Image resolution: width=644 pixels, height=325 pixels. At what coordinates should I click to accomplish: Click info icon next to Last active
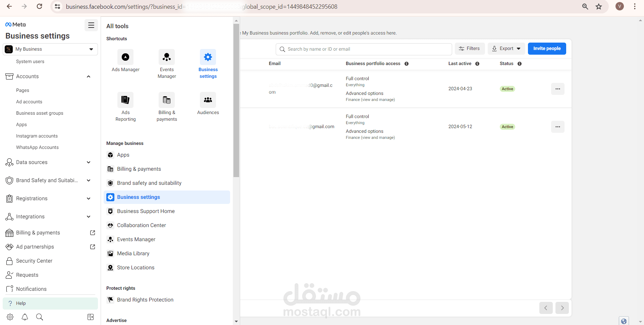pos(477,64)
